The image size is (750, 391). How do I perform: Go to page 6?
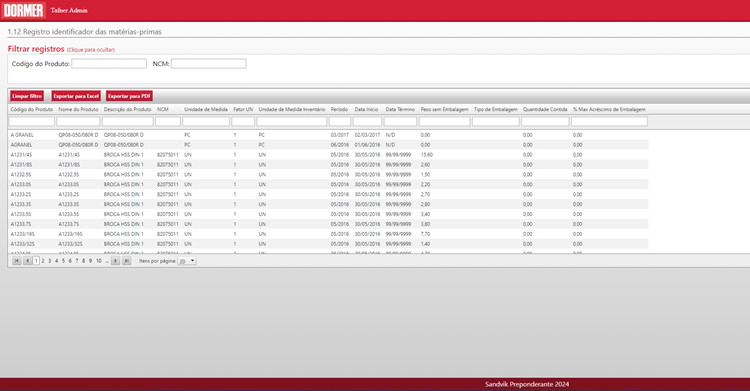[70, 261]
